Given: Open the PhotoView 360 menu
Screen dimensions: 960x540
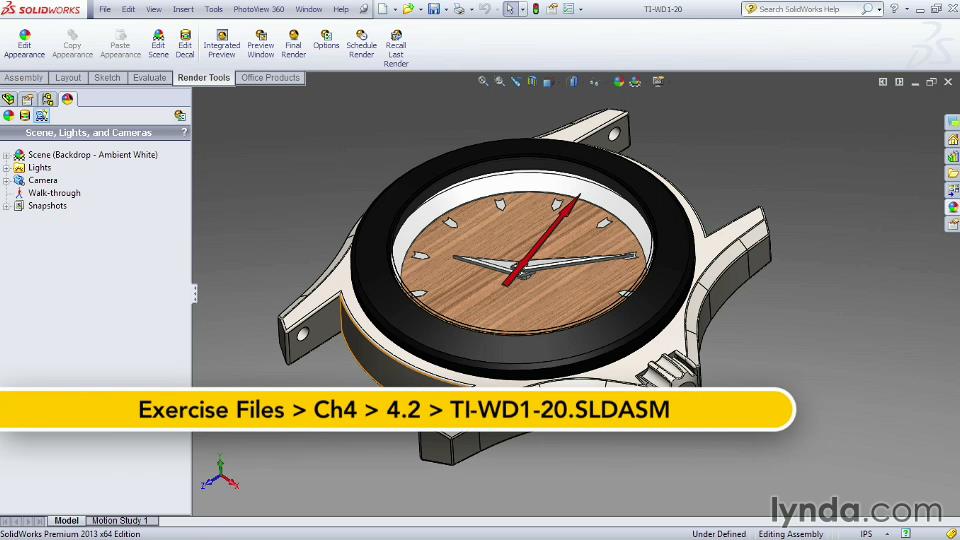Looking at the screenshot, I should (x=258, y=9).
